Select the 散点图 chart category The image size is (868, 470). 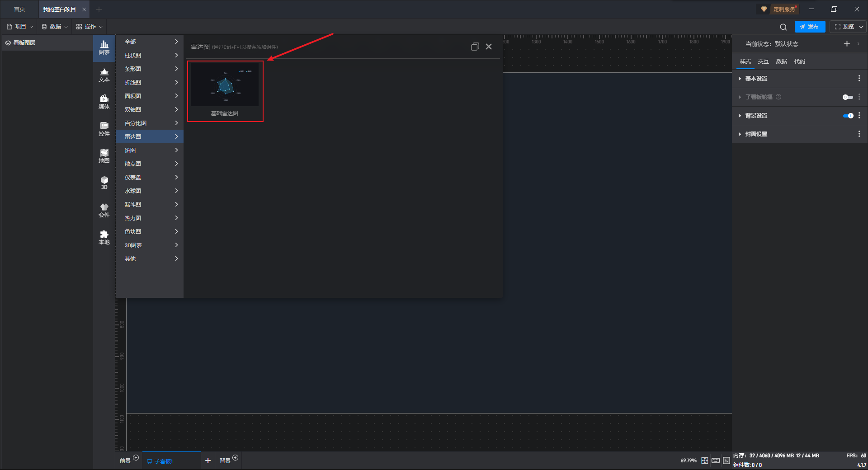pyautogui.click(x=150, y=164)
